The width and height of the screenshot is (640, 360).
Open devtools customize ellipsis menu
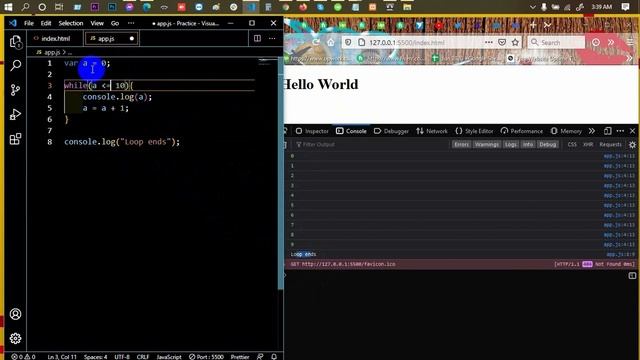click(620, 131)
